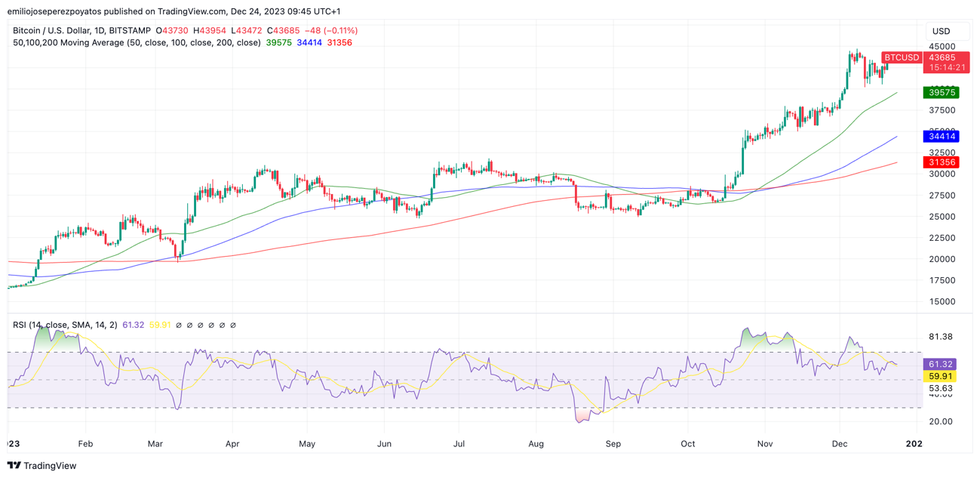This screenshot has height=478, width=980.
Task: Open the USD currency selector
Action: [941, 31]
